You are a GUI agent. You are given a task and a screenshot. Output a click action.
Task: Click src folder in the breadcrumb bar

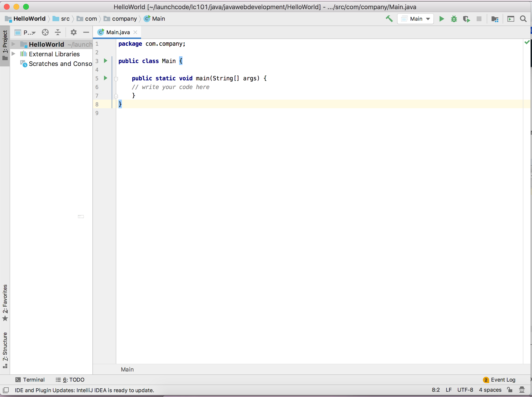61,19
